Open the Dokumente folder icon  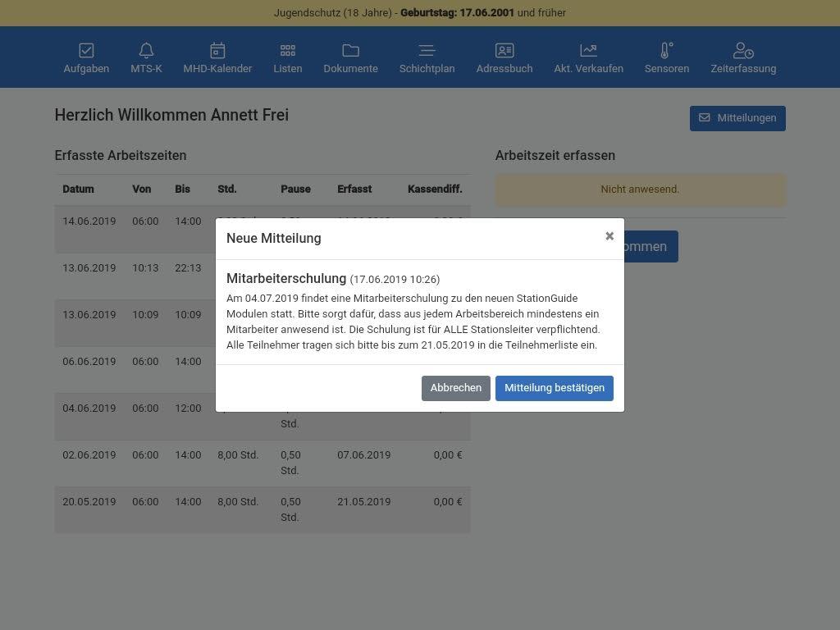point(351,50)
